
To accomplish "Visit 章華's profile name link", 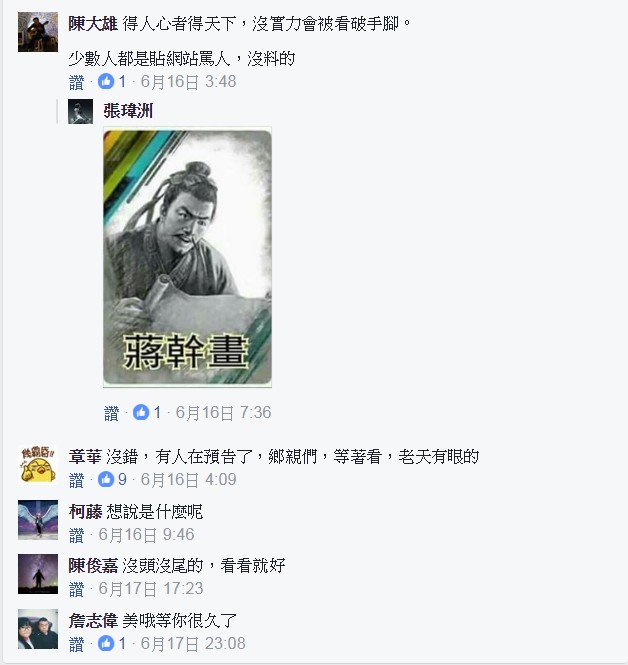I will (85, 457).
